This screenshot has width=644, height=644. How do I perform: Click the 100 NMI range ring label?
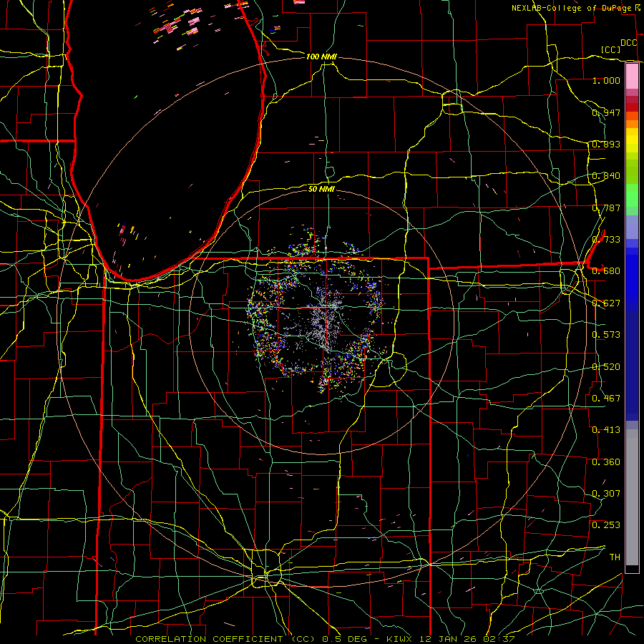point(321,57)
